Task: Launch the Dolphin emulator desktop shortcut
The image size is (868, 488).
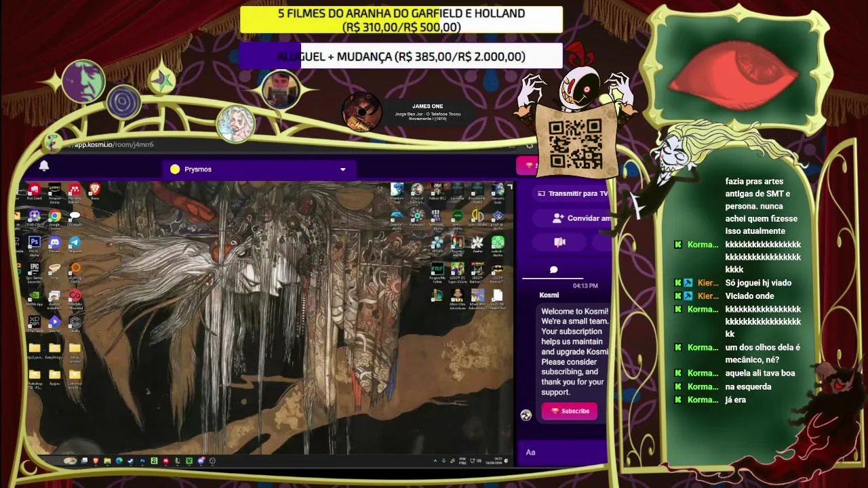Action: 397,218
